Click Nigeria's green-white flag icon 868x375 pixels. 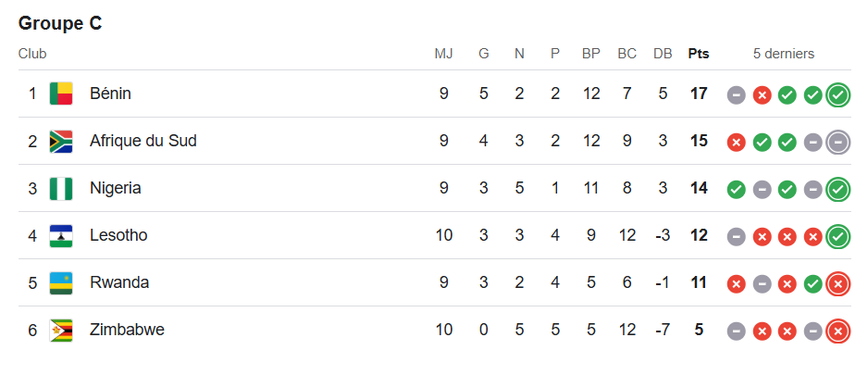click(61, 188)
